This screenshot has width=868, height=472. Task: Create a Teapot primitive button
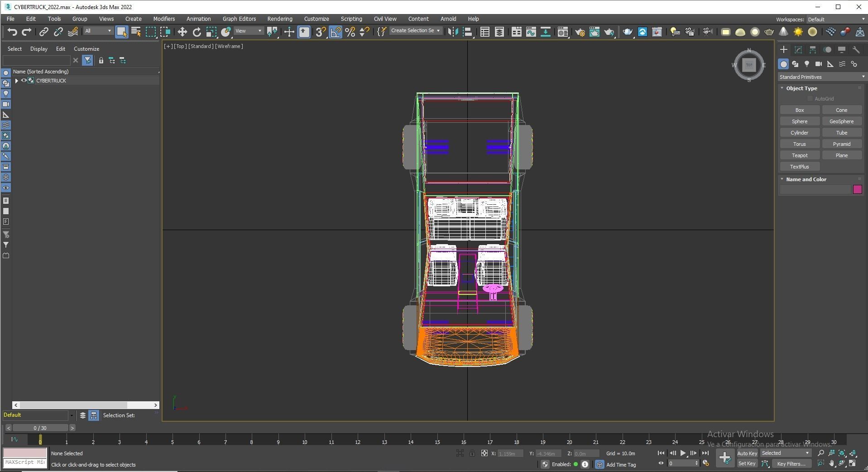800,155
